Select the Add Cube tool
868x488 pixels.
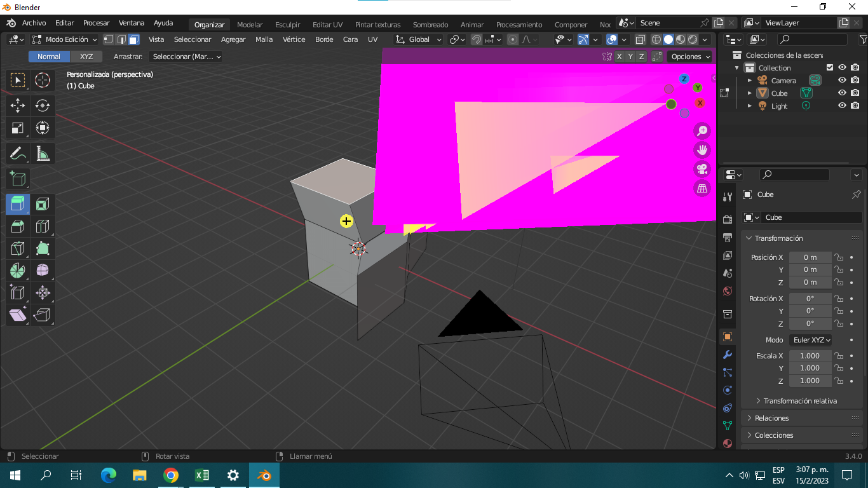tap(18, 179)
